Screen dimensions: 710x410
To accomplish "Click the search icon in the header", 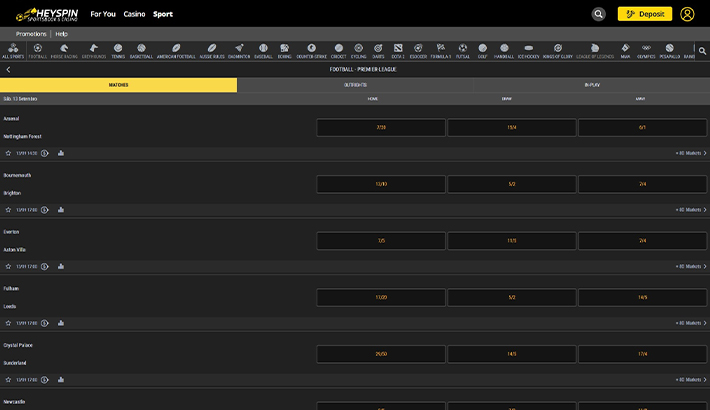I will click(598, 14).
